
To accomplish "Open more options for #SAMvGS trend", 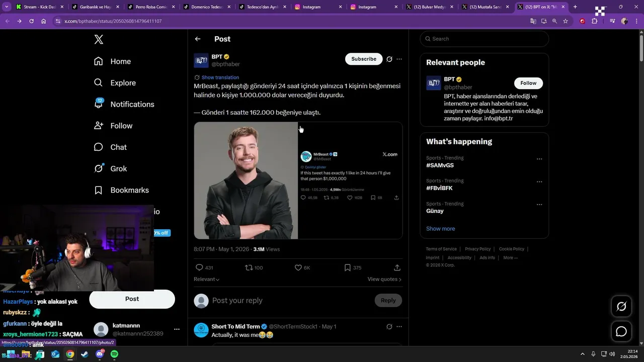I will click(x=539, y=159).
